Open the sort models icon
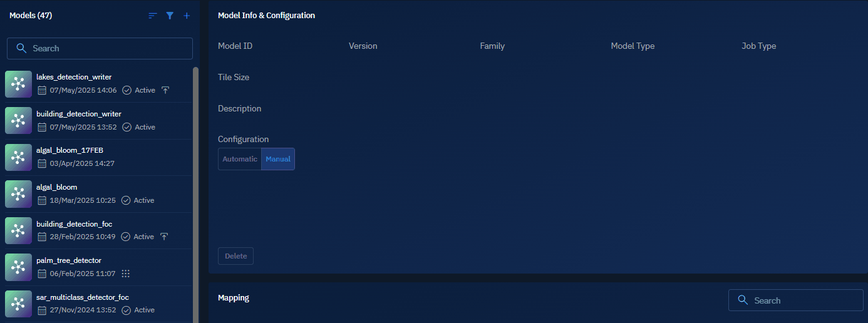This screenshot has width=868, height=323. 152,16
